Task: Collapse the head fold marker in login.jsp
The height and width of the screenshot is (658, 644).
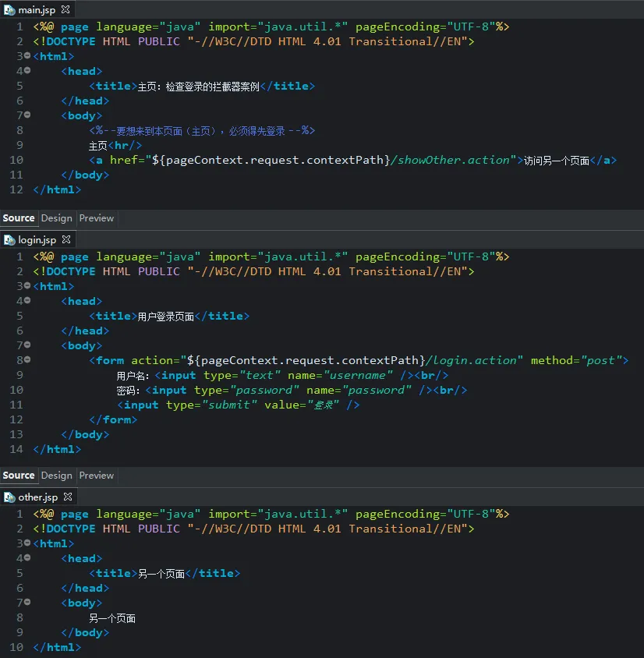Action: (27, 301)
